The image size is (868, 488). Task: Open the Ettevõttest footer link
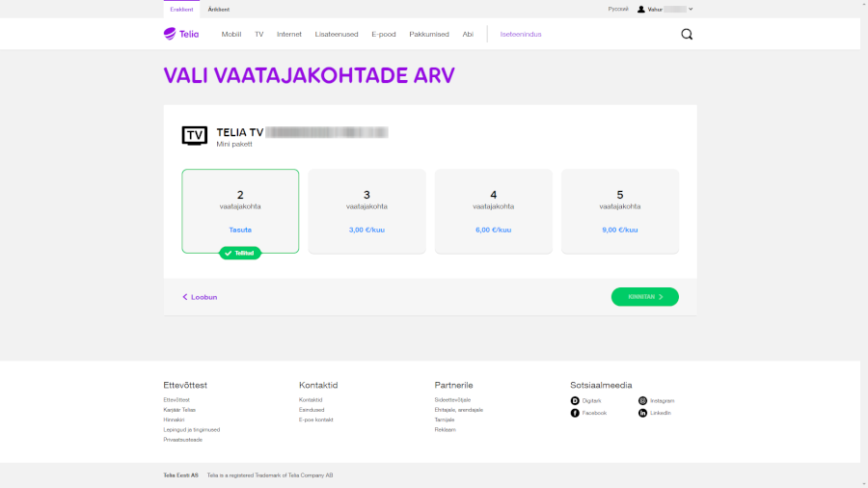point(176,399)
